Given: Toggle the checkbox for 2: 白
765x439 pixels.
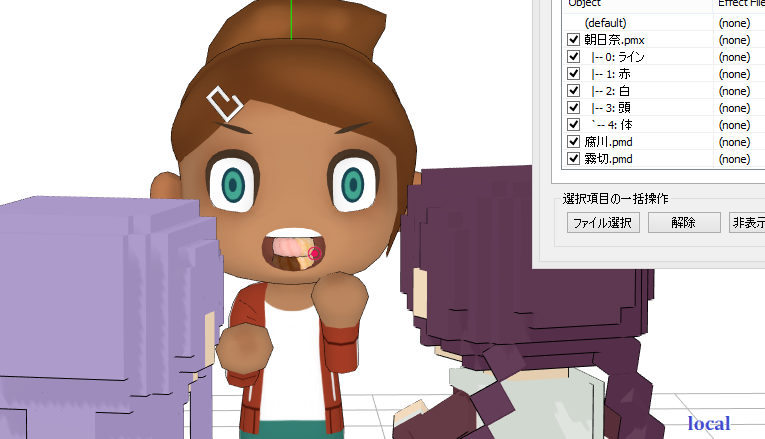Looking at the screenshot, I should click(x=573, y=91).
